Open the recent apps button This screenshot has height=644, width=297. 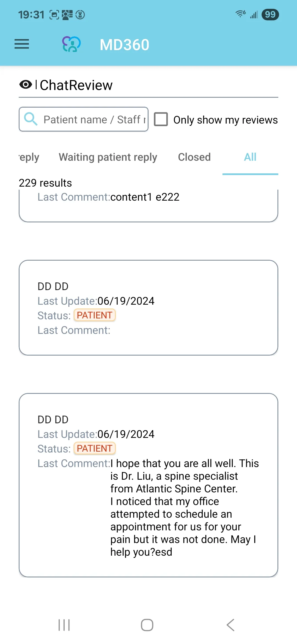(x=64, y=625)
